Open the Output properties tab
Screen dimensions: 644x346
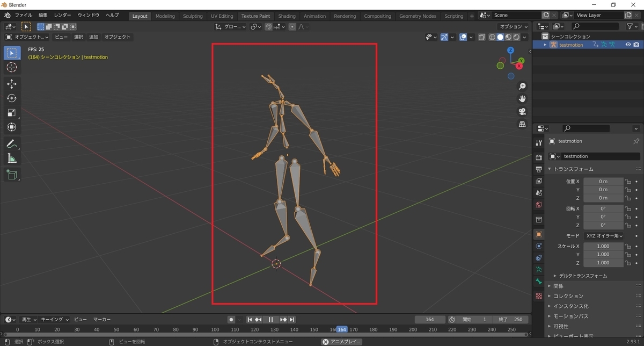tap(539, 169)
